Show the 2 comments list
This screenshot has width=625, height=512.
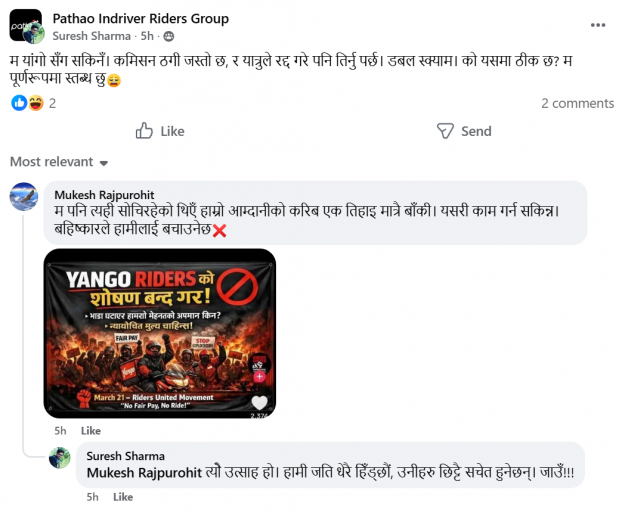(578, 103)
